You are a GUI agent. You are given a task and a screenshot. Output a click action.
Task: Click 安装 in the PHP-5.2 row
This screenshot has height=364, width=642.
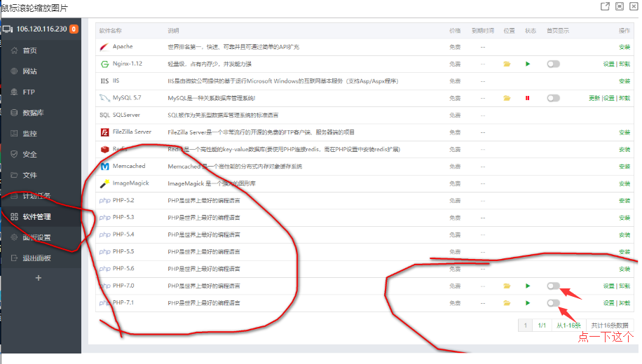click(x=624, y=201)
